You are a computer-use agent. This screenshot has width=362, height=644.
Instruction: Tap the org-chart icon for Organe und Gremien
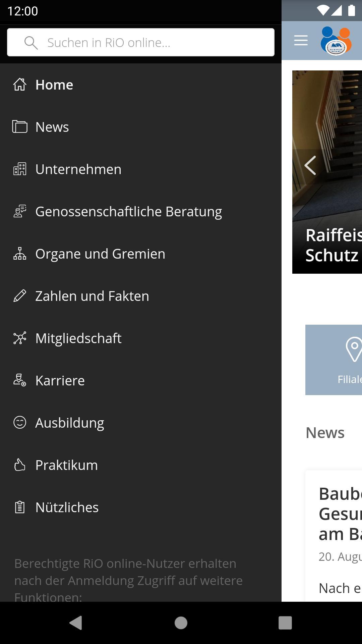(x=20, y=254)
